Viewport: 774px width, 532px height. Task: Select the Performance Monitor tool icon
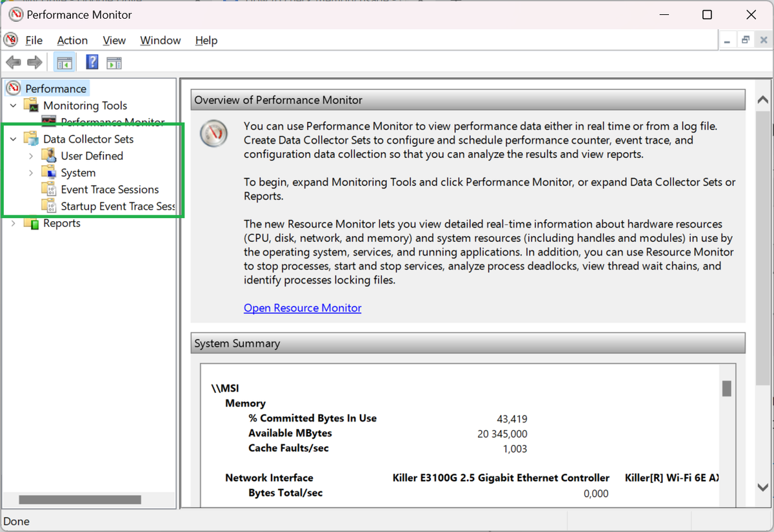click(x=48, y=122)
